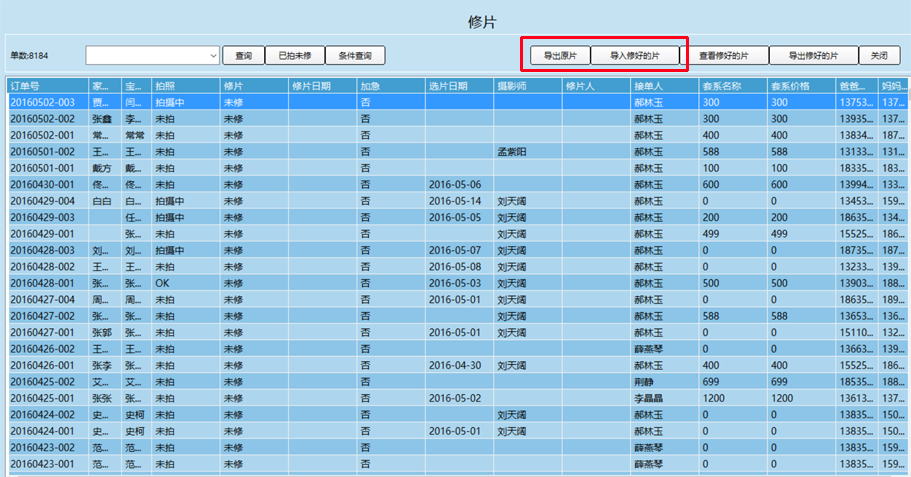Click 单数:8184 count label
The image size is (911, 477).
coord(29,56)
